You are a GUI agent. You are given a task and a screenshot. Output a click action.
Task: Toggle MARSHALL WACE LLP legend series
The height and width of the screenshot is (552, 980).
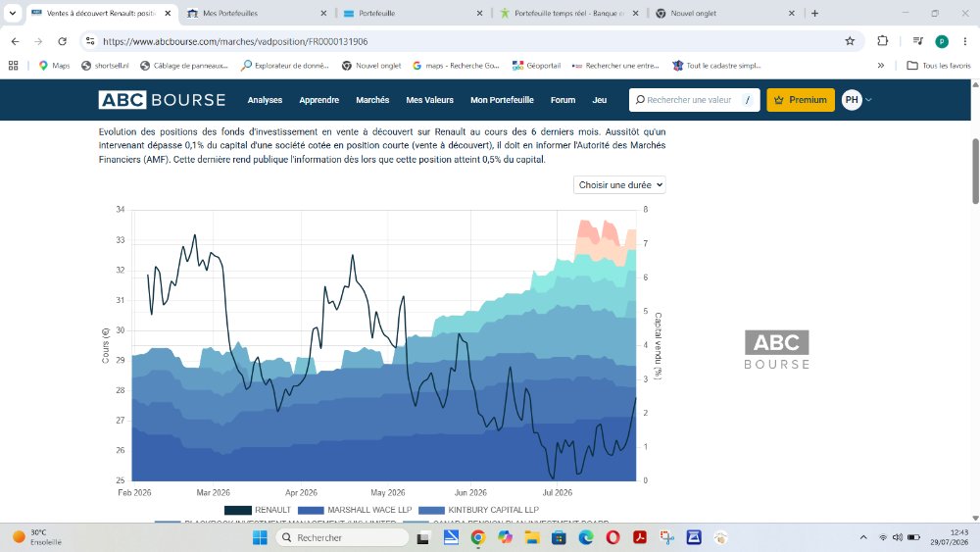point(355,510)
